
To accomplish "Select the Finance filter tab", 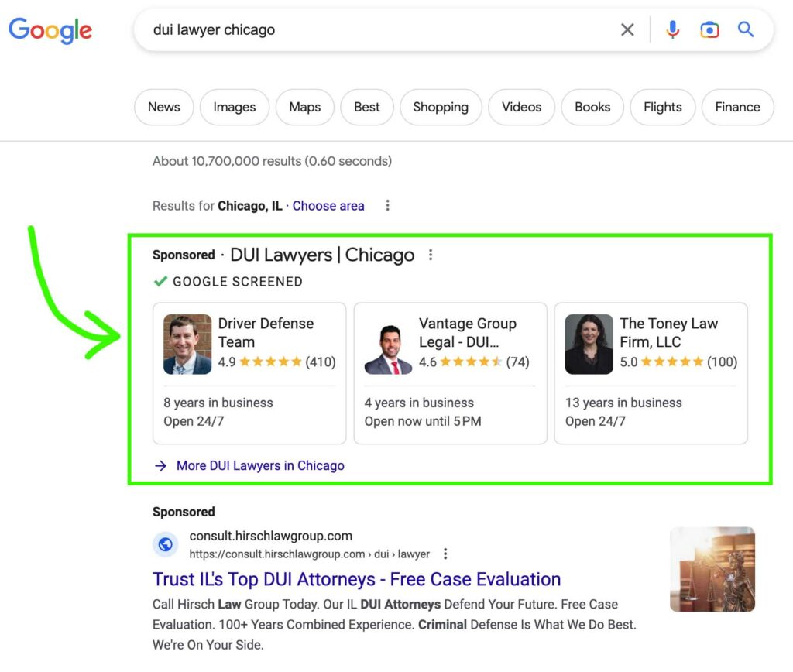I will click(737, 107).
